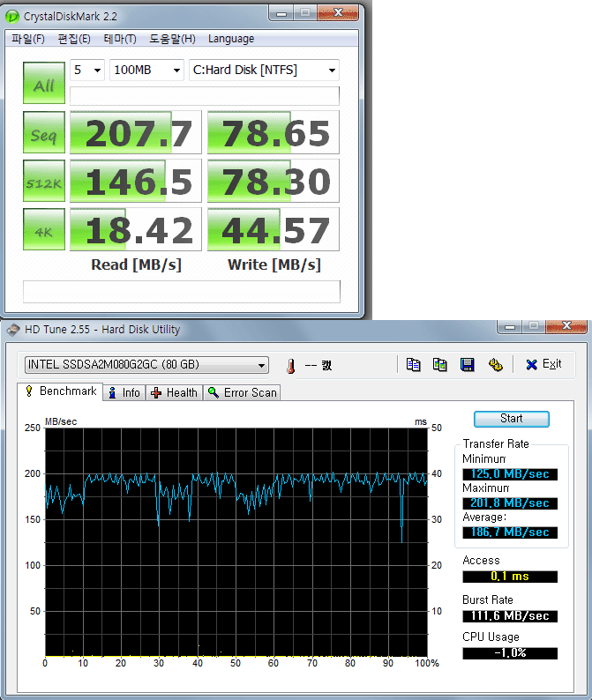This screenshot has width=592, height=700.
Task: Run the 512K test
Action: pyautogui.click(x=44, y=182)
